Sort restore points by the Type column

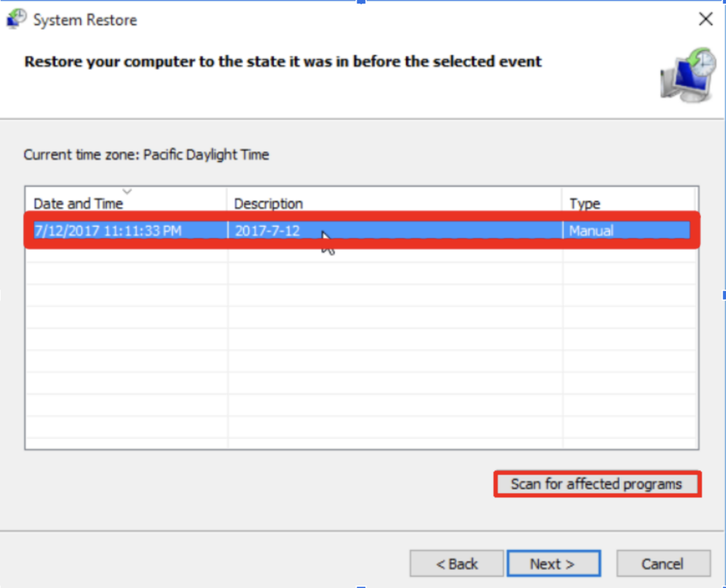point(583,203)
